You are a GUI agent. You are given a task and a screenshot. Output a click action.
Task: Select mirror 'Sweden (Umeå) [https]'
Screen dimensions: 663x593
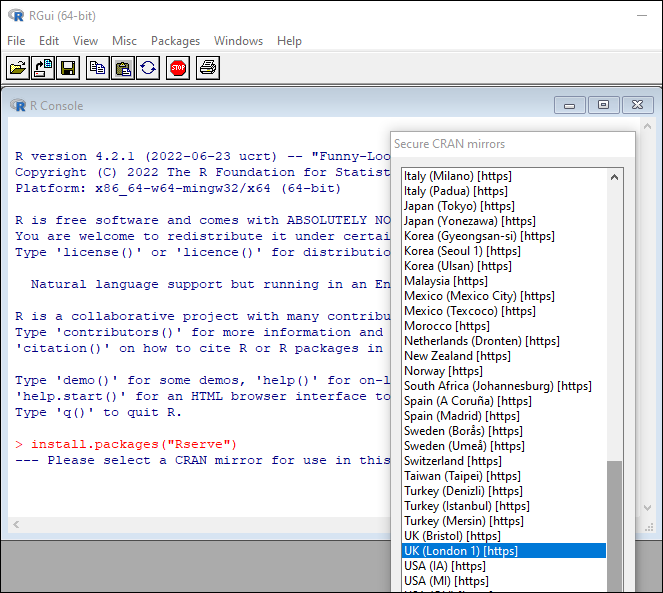[x=504, y=446]
